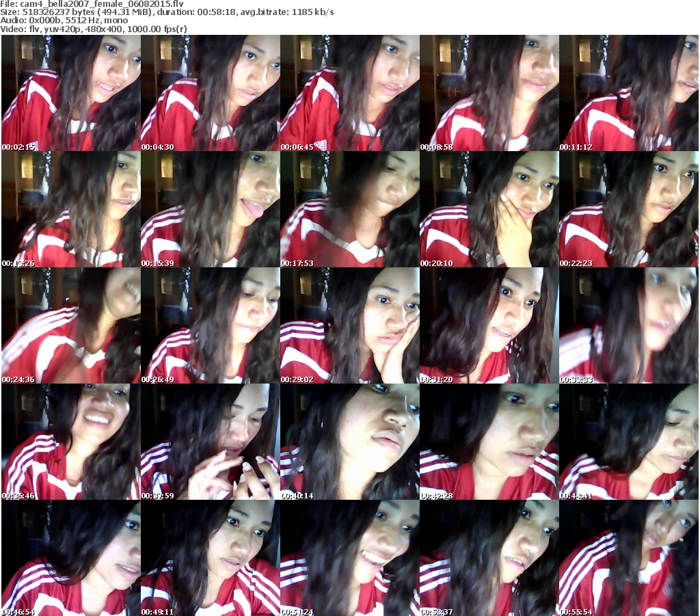
Task: Choose the thumbnail at 00:17:53
Action: [x=350, y=209]
